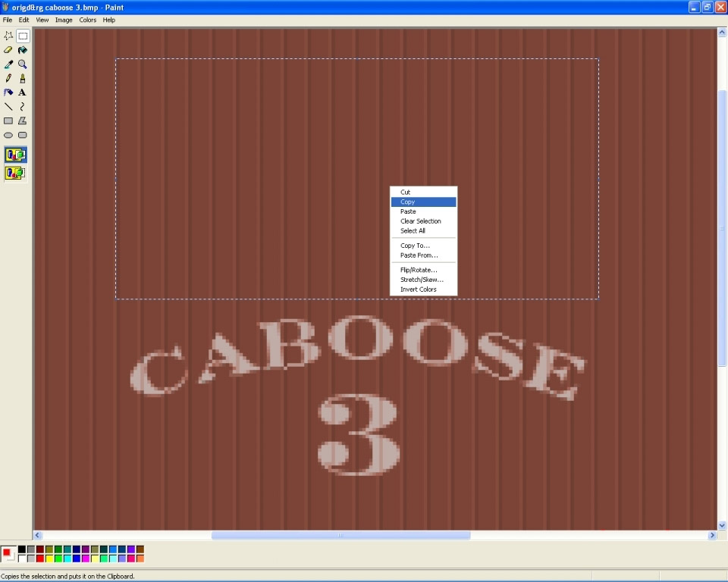The image size is (728, 582).
Task: Open Flip/Rotate... from context menu
Action: (423, 270)
